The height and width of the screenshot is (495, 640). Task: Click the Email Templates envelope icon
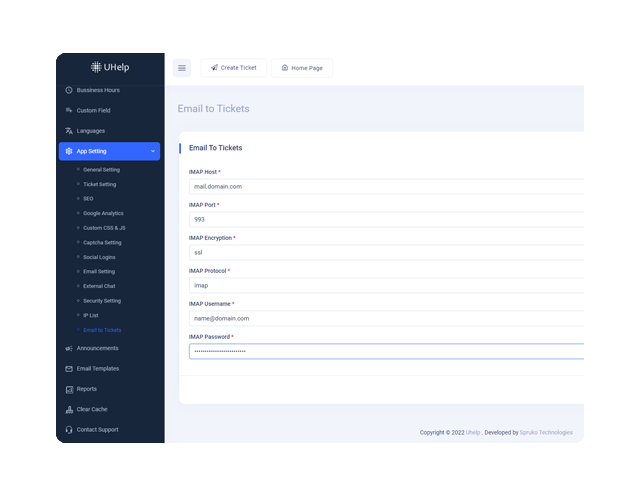(x=69, y=369)
